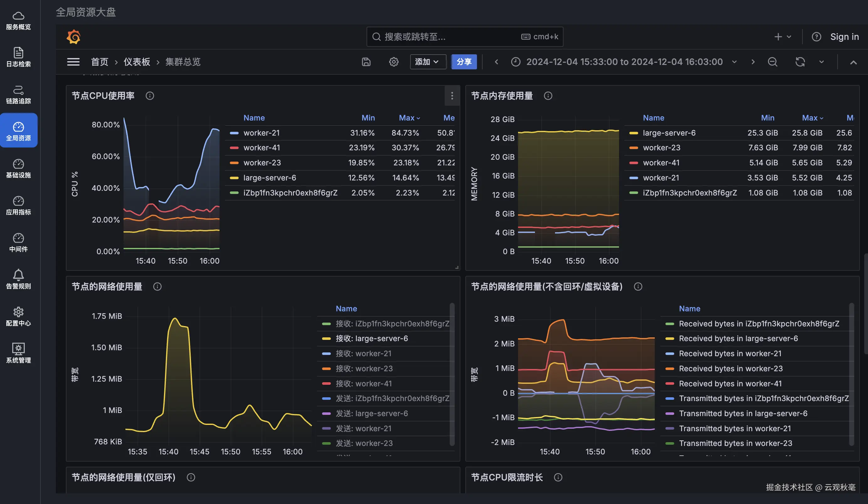Open the 节点CPU使用率 panel three-dot menu
The image size is (868, 504).
click(452, 96)
